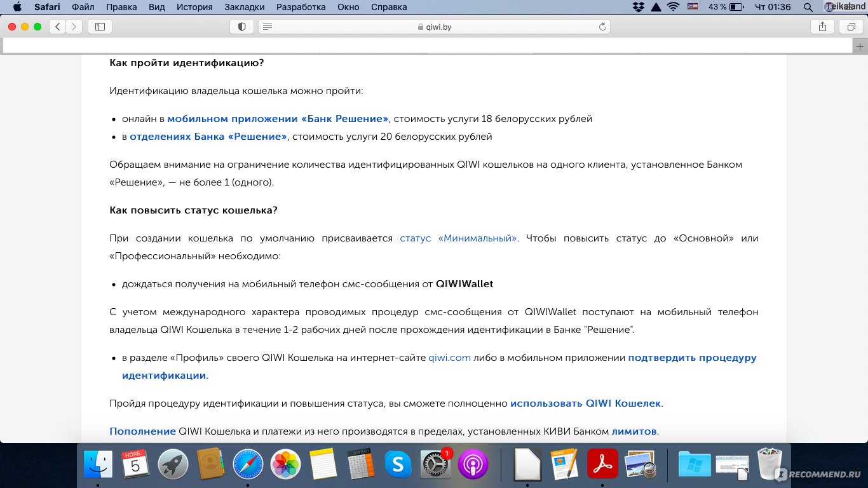Open Preview from the Dock
The height and width of the screenshot is (488, 868).
coord(641,464)
